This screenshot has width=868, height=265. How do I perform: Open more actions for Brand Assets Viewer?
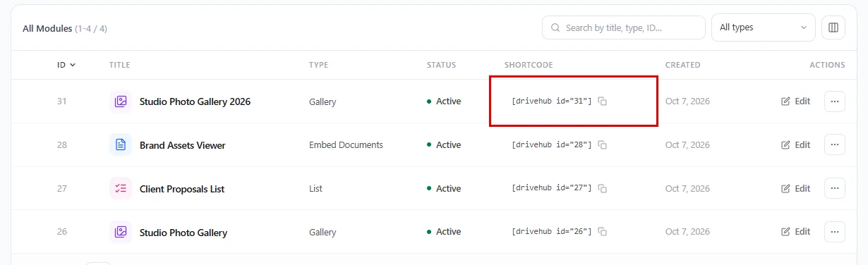834,145
